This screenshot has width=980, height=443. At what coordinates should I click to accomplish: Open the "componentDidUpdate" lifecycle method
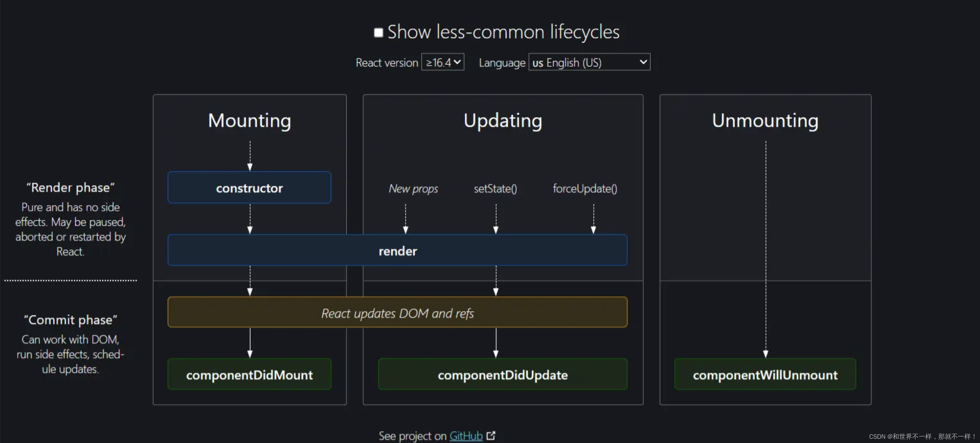pos(503,375)
